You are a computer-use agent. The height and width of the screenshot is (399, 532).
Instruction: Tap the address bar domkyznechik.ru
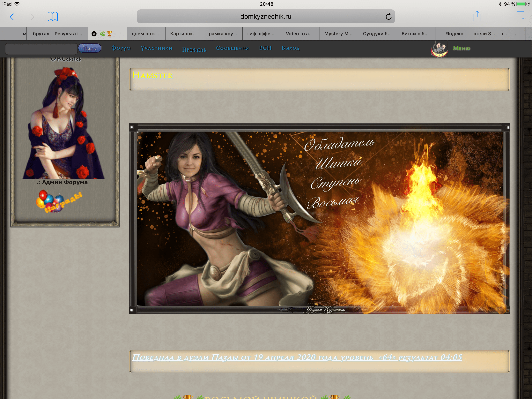pos(266,16)
